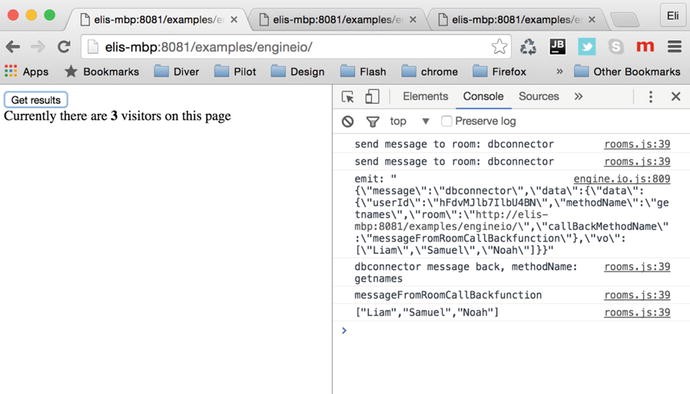This screenshot has width=690, height=394.
Task: Select the ["Liam","Samuel","Noah"] log entry
Action: 426,313
